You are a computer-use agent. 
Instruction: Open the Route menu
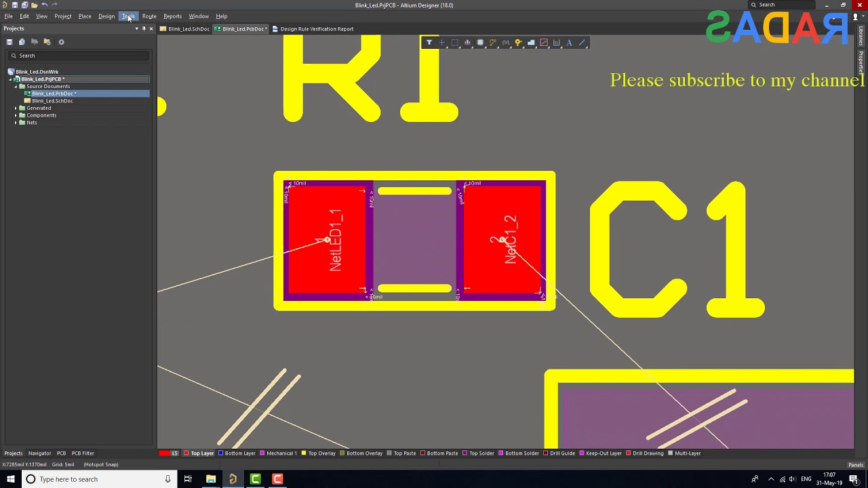[149, 16]
